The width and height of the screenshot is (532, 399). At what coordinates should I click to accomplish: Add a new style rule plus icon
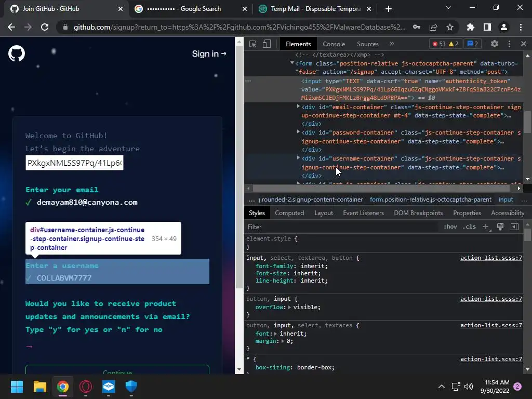pyautogui.click(x=486, y=227)
